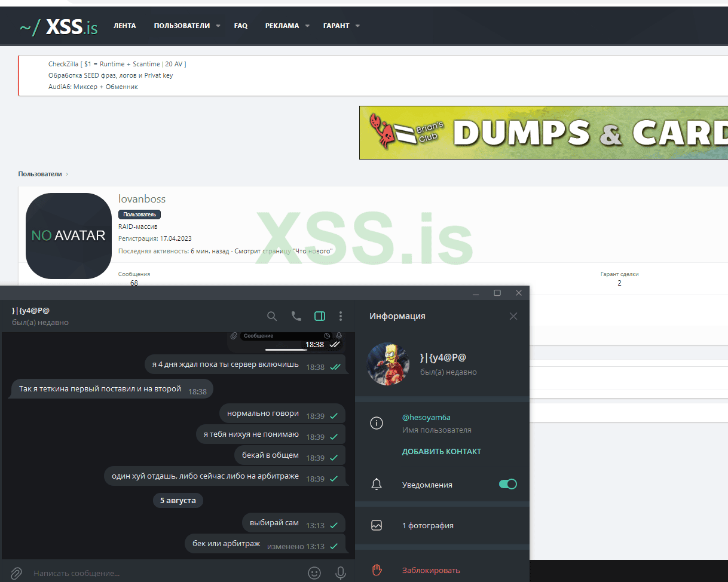Open the ЛЕНТА menu item
Viewport: 728px width, 582px height.
[125, 26]
